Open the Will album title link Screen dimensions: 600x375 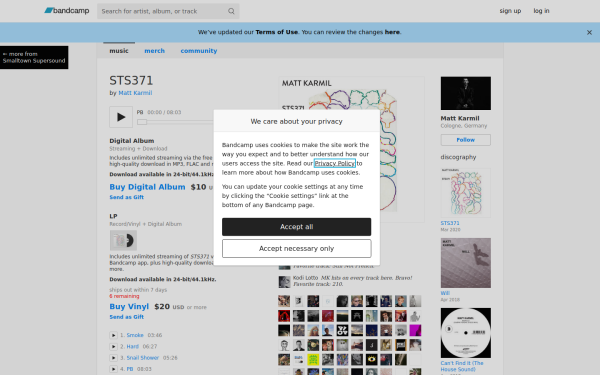tap(445, 293)
